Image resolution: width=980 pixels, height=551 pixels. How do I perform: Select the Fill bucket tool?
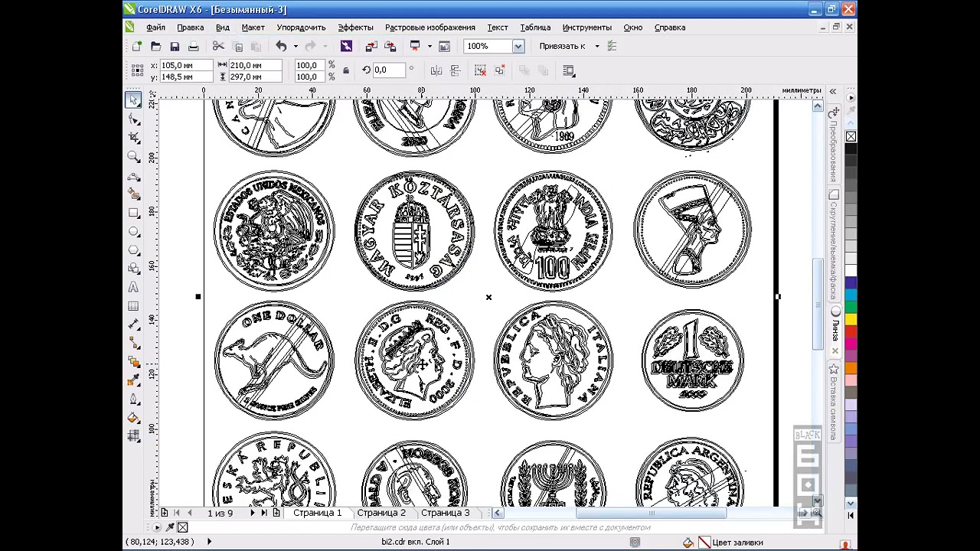(134, 418)
